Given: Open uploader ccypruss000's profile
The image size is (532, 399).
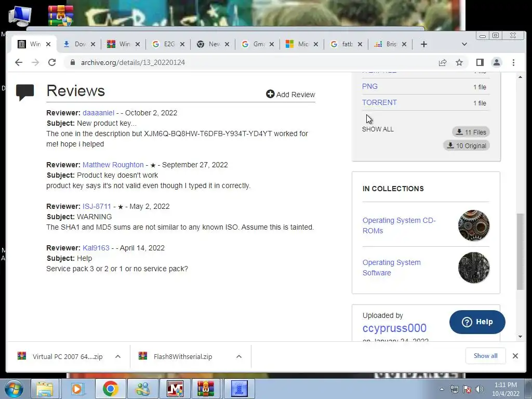Looking at the screenshot, I should pos(394,328).
